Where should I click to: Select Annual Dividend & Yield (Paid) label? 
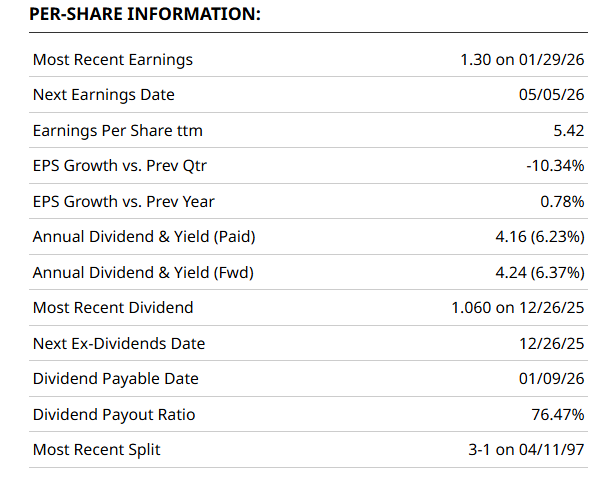tap(140, 237)
